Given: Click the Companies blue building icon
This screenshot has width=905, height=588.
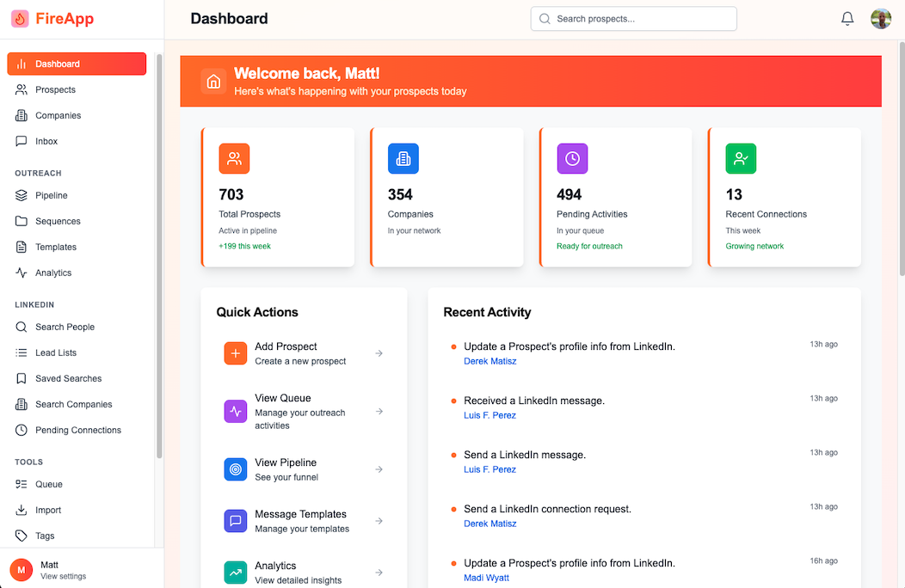Looking at the screenshot, I should coord(403,158).
